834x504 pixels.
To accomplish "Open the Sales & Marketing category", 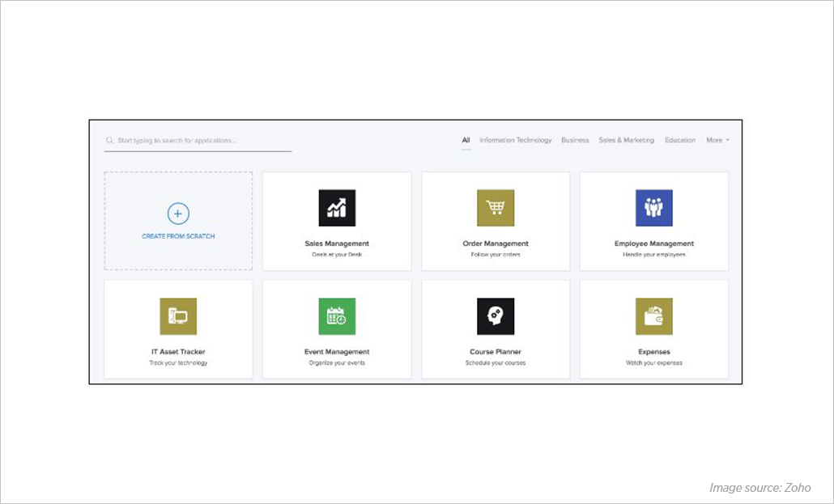I will [x=626, y=139].
